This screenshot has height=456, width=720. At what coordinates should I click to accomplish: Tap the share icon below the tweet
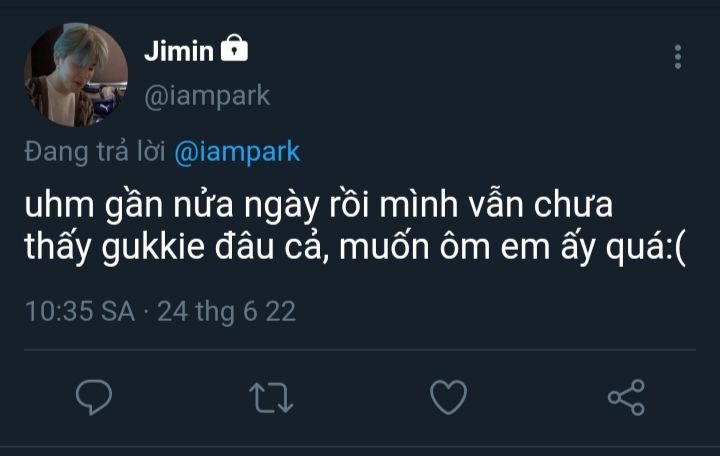pos(626,397)
